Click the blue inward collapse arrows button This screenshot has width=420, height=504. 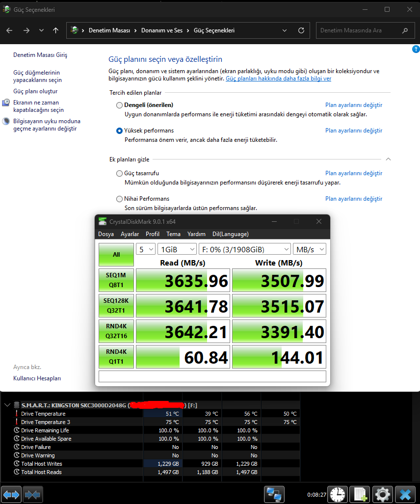coord(33,494)
